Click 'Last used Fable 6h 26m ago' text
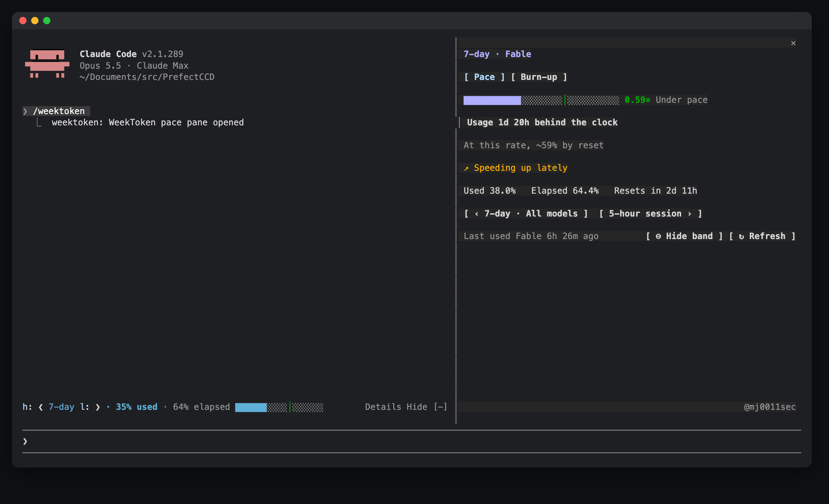This screenshot has height=504, width=829. [531, 236]
